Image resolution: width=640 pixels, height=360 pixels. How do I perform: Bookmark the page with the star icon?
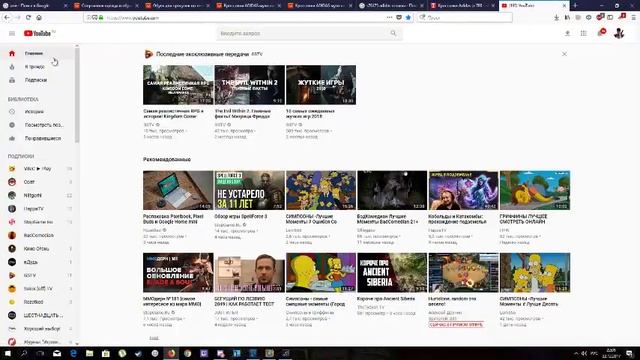pyautogui.click(x=408, y=18)
